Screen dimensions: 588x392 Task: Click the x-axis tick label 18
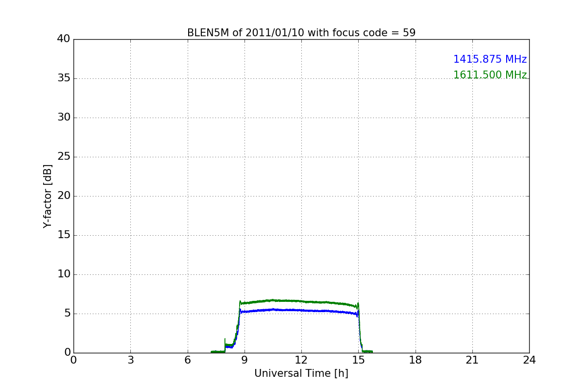click(416, 360)
